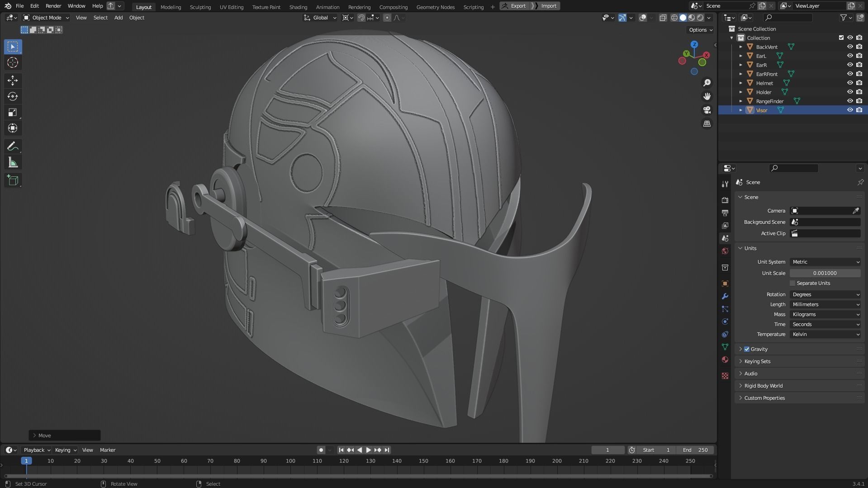Uncheck the Collection exclude checkbox

841,38
